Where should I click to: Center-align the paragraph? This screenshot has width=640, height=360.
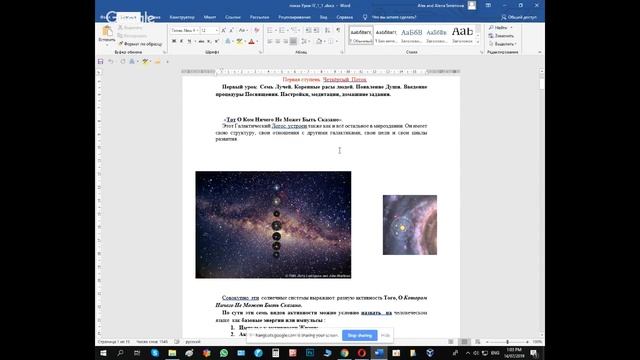278,41
